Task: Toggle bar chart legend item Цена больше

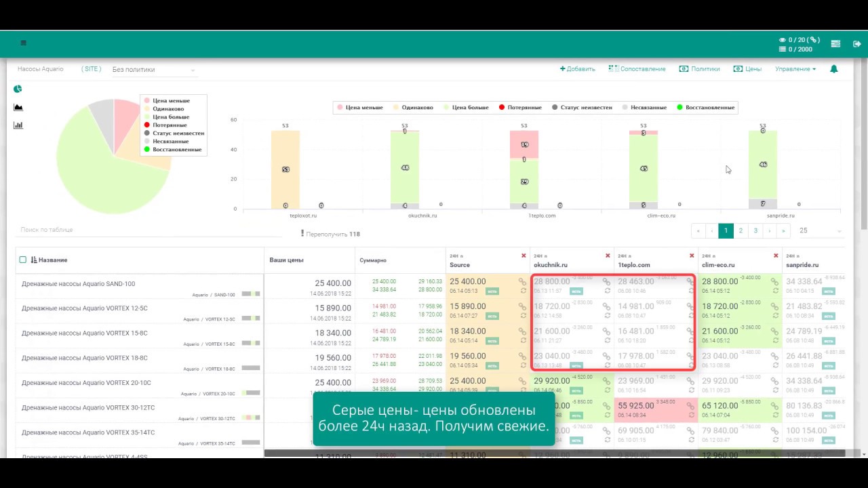Action: pos(466,107)
